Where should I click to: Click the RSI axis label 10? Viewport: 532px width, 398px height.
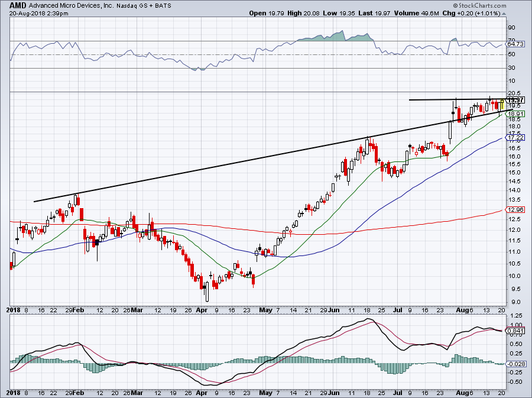coord(511,81)
